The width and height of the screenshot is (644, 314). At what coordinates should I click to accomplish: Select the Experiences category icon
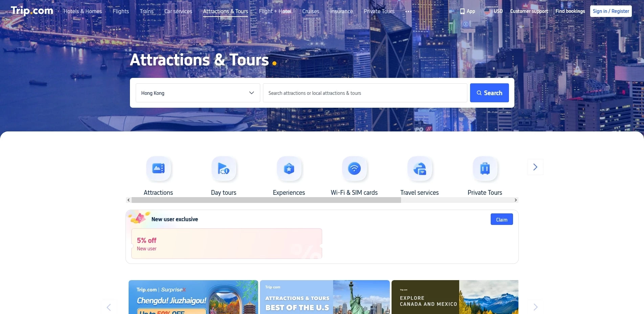[x=289, y=168]
